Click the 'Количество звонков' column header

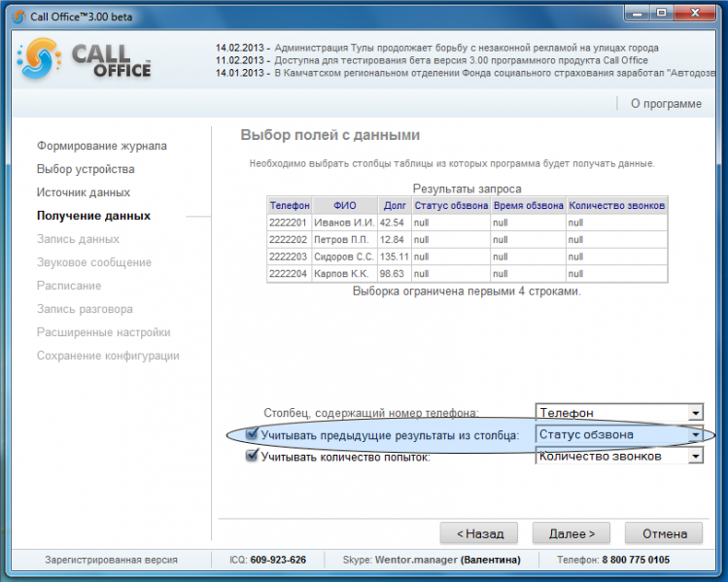pos(617,205)
